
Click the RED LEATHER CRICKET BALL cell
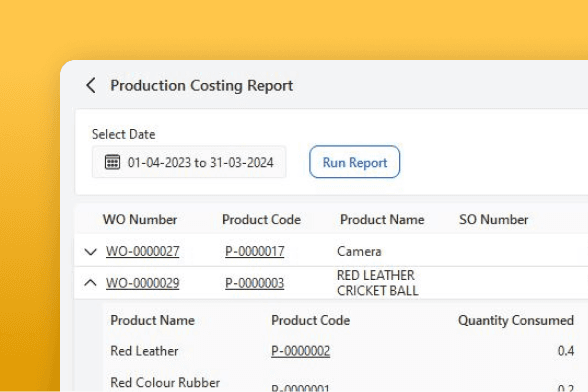point(378,283)
